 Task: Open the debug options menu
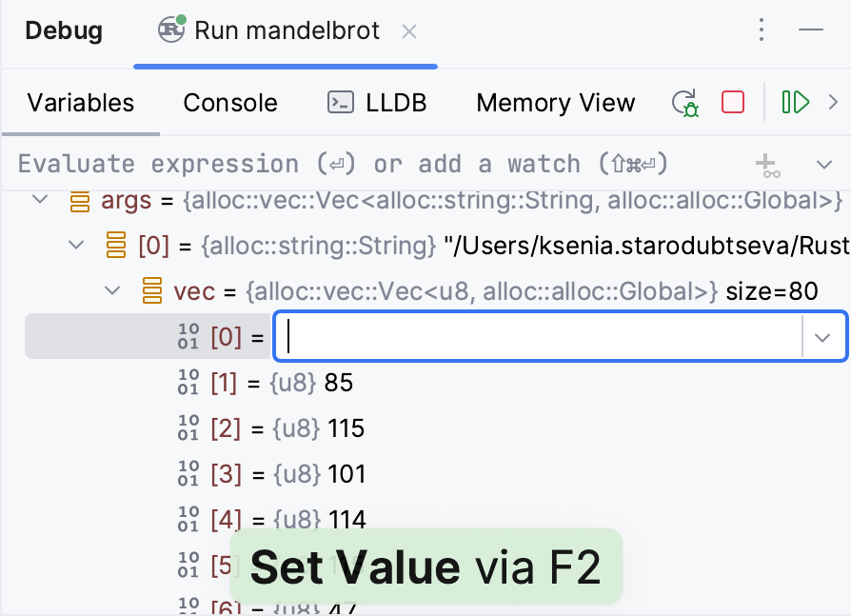click(x=761, y=30)
